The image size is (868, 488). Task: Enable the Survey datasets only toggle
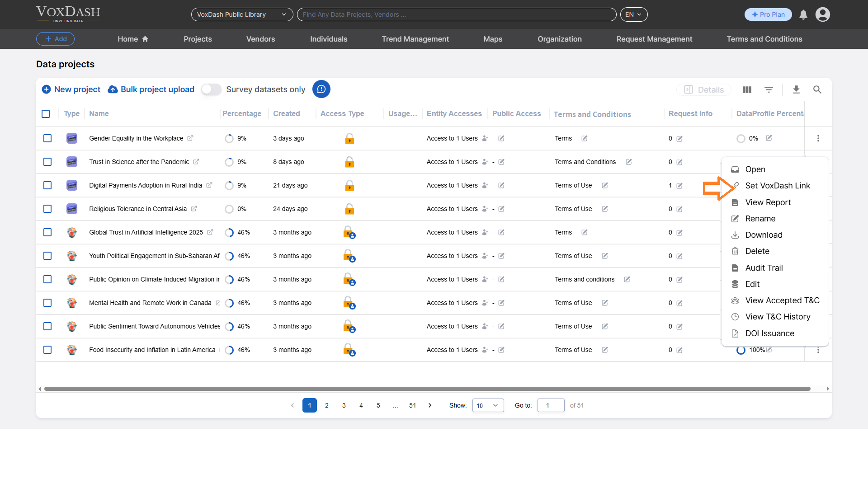click(x=211, y=89)
